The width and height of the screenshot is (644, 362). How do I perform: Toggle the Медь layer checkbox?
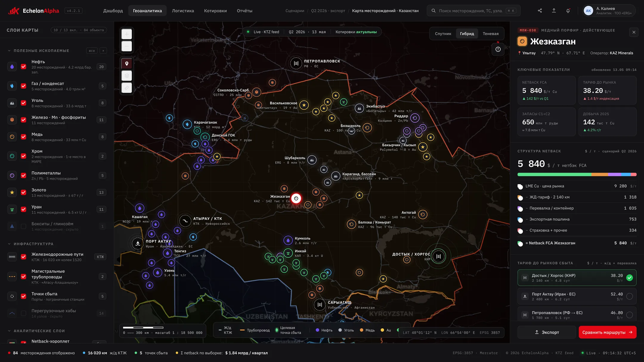24,137
